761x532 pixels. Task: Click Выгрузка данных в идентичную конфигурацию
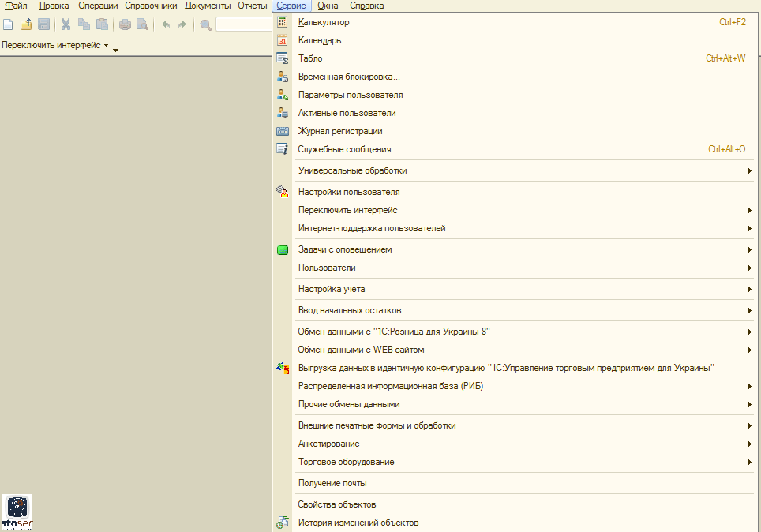(505, 368)
